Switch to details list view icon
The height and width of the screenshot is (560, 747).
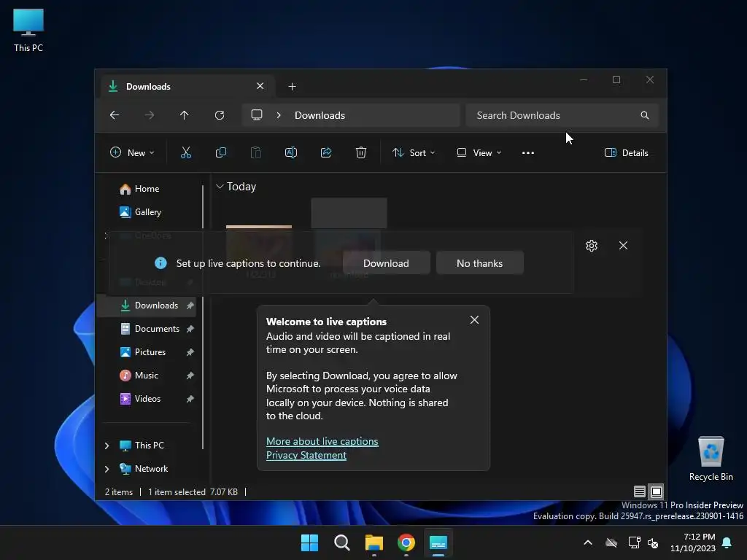[639, 491]
